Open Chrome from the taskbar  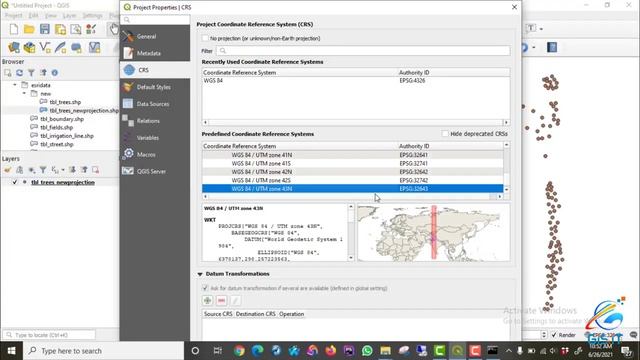click(x=240, y=351)
